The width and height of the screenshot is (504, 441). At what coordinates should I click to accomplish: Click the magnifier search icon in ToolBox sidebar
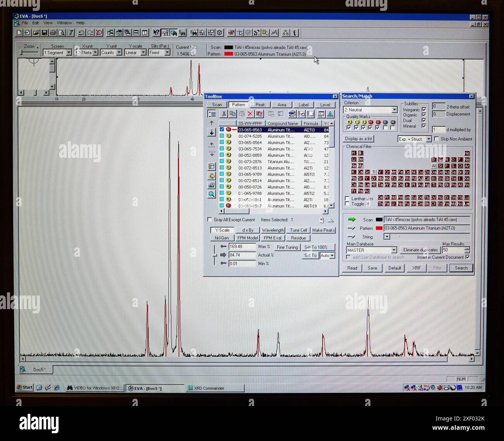point(212,194)
